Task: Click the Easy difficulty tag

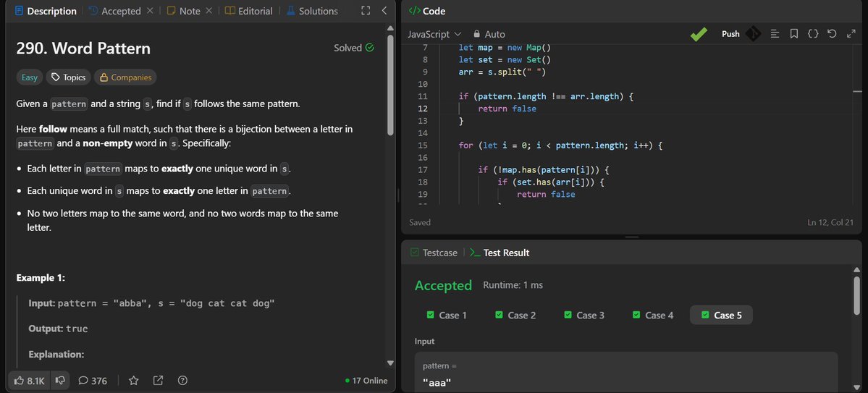Action: pos(30,77)
